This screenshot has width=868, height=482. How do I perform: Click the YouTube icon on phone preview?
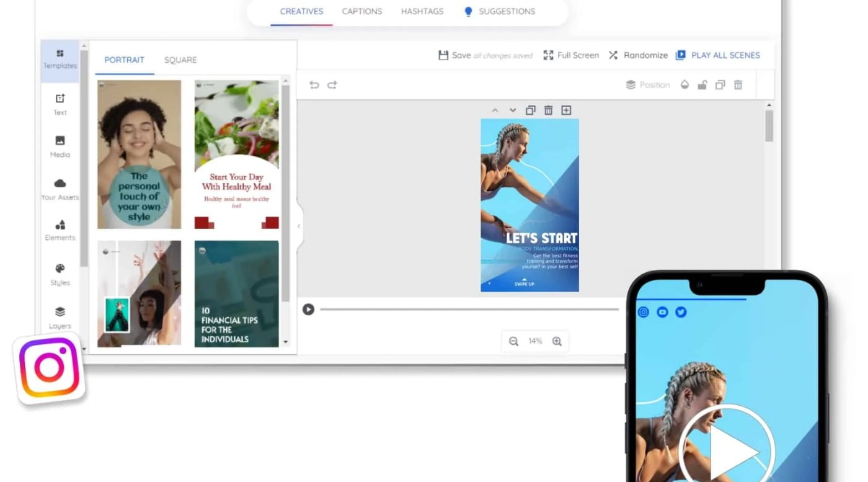tap(662, 312)
